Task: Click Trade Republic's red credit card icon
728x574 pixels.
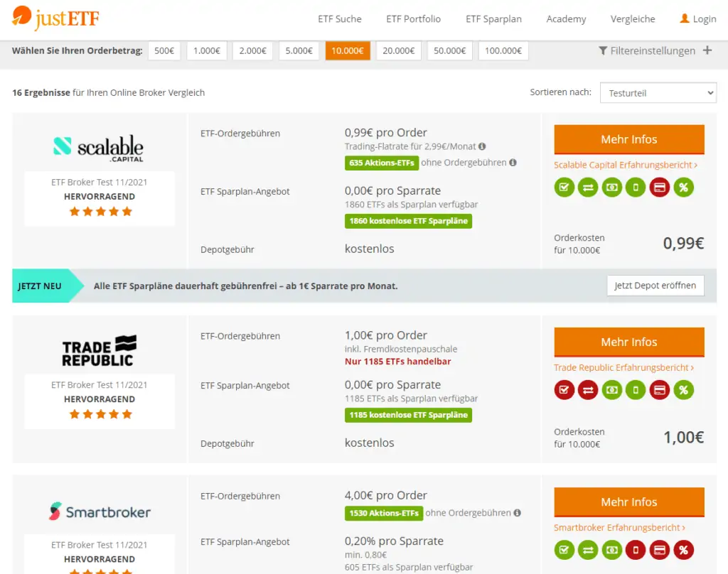Action: tap(660, 390)
